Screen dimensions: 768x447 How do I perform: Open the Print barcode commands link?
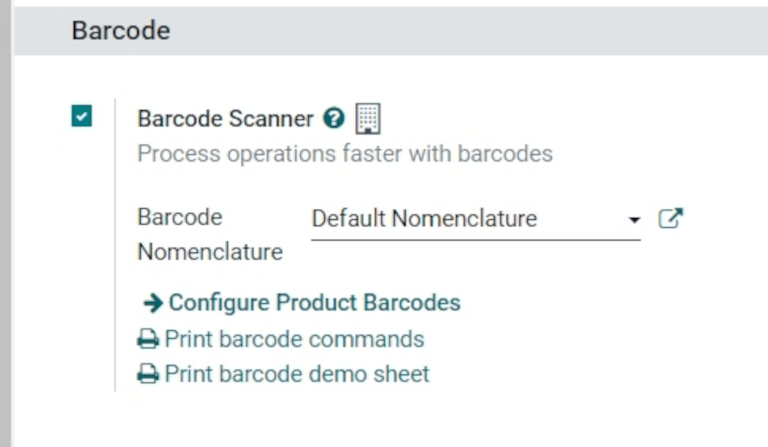tap(294, 339)
